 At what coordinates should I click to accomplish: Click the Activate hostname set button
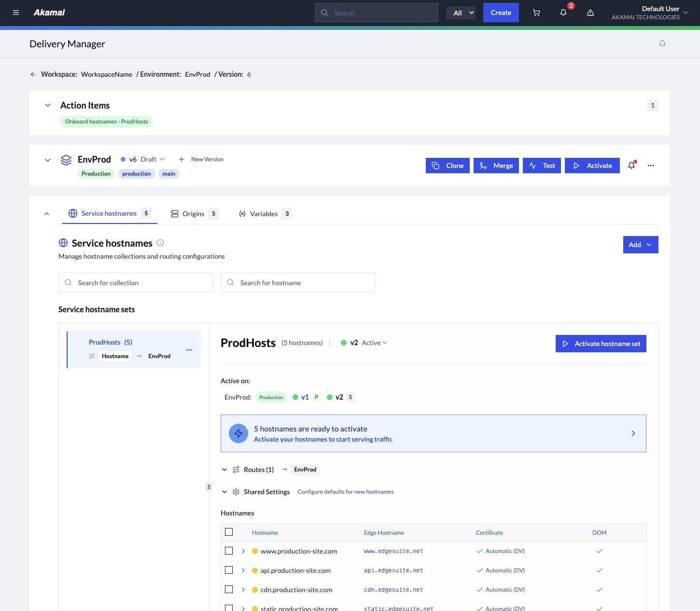(601, 344)
